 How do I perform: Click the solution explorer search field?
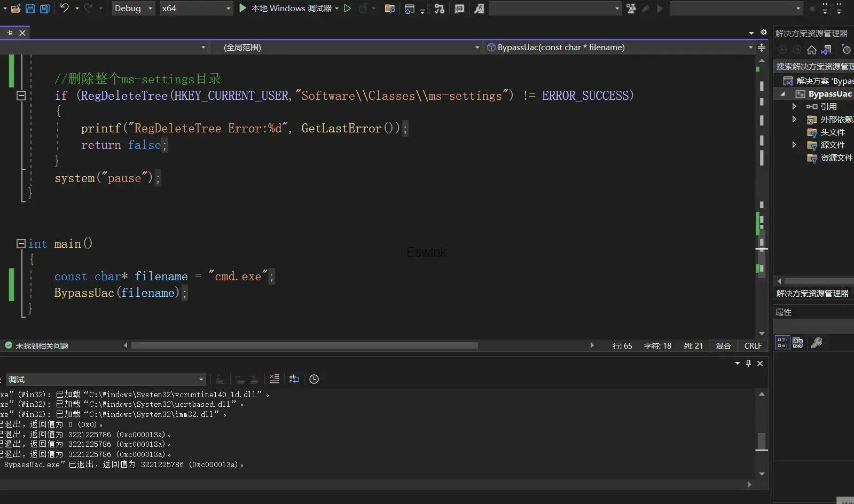click(x=814, y=66)
